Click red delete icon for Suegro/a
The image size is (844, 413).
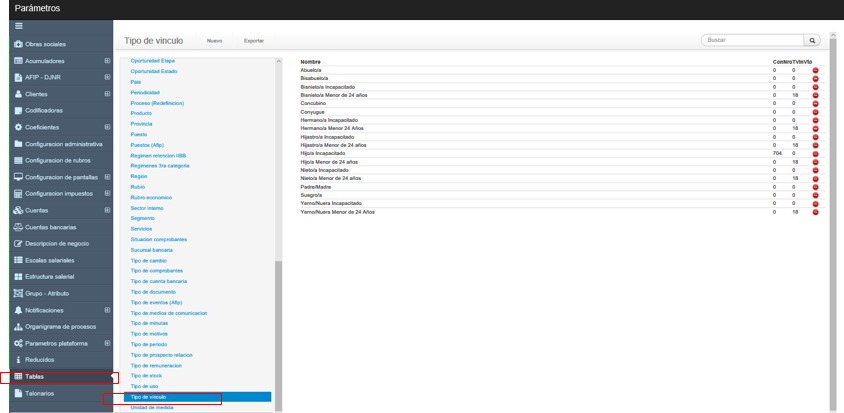tap(815, 195)
